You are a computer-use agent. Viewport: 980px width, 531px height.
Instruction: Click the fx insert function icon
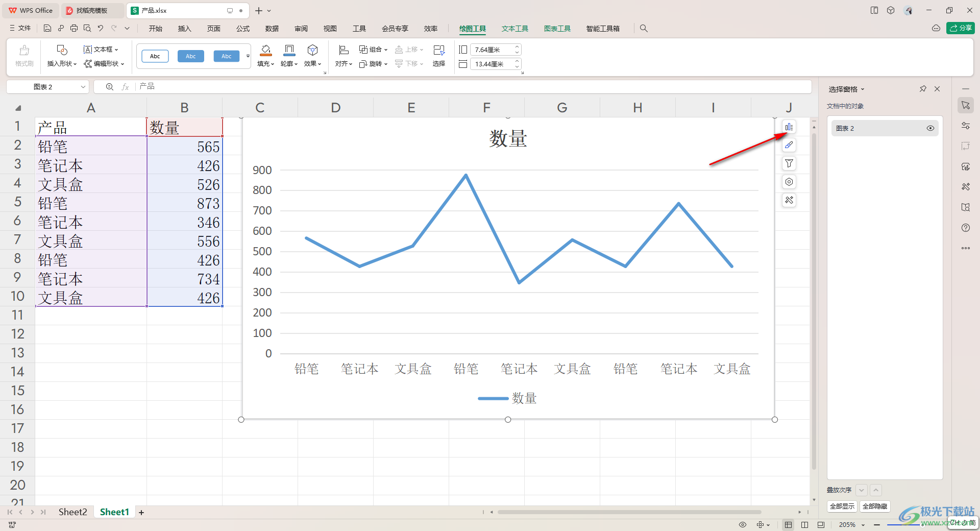(125, 87)
